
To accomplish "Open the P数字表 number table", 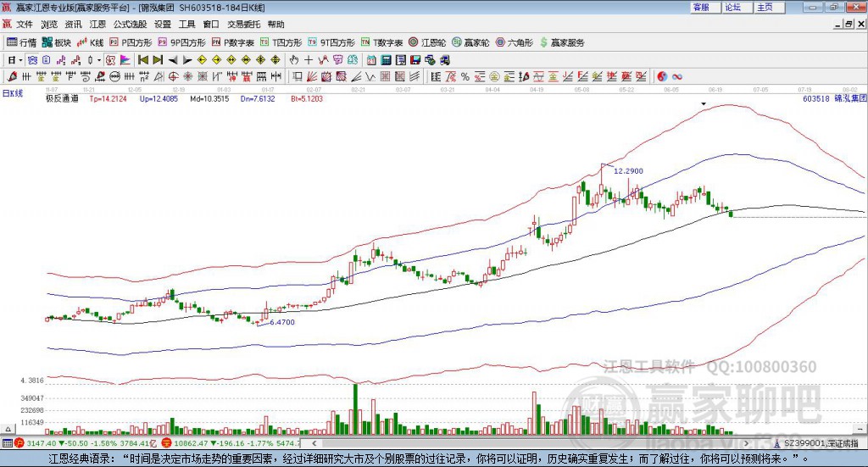I will (x=232, y=42).
